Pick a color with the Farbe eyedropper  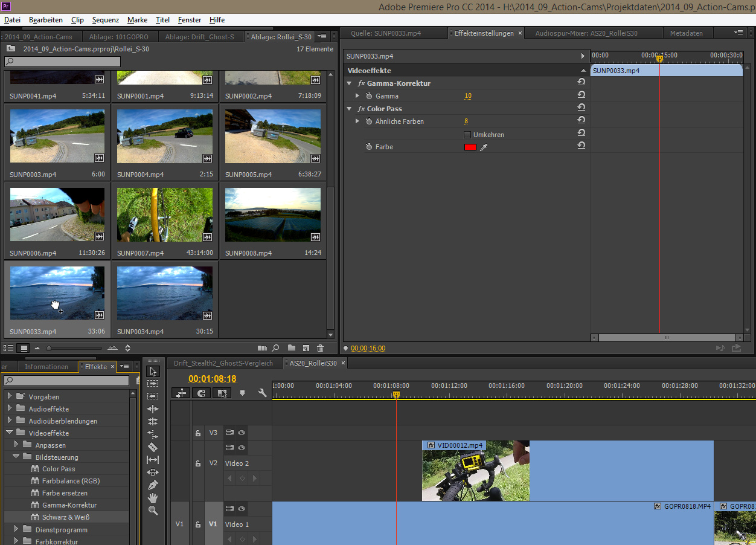tap(483, 147)
